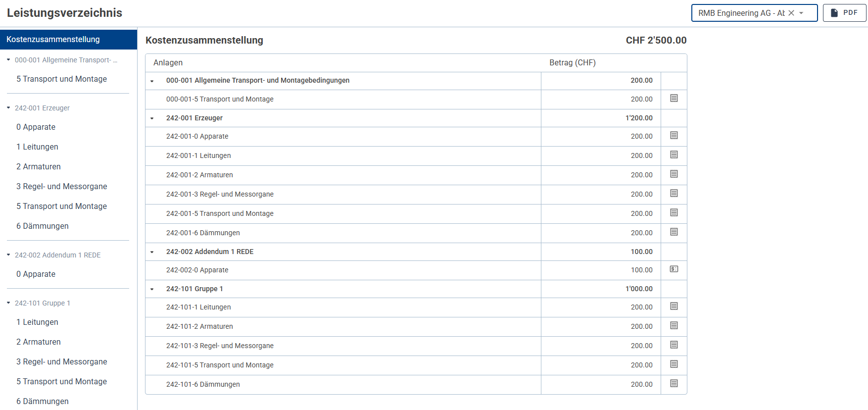Click list icon for 242-101-3 Regel- und Messorgane
The width and height of the screenshot is (868, 410).
coord(674,345)
